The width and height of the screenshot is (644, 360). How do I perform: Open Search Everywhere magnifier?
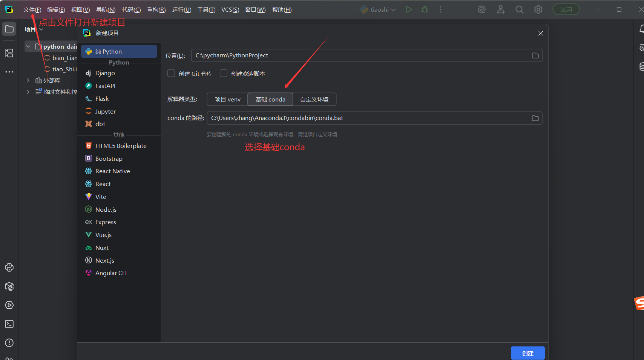pyautogui.click(x=520, y=9)
